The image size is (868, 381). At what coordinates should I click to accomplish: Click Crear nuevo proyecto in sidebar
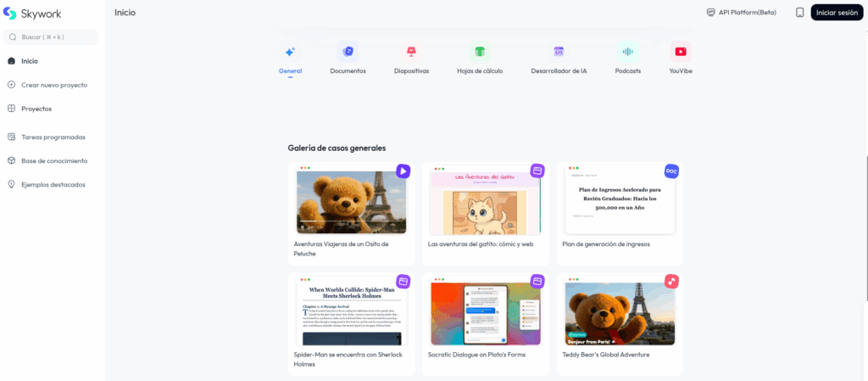coord(53,85)
